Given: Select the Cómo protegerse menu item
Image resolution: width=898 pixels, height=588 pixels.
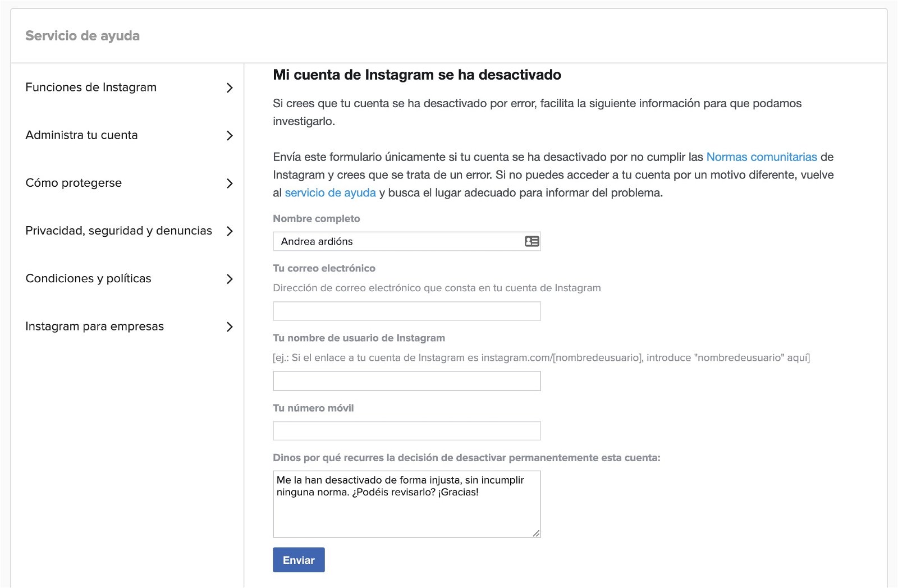Looking at the screenshot, I should 128,183.
